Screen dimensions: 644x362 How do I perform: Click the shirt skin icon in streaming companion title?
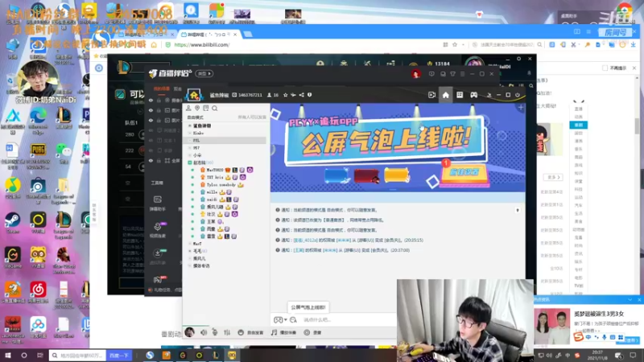452,74
